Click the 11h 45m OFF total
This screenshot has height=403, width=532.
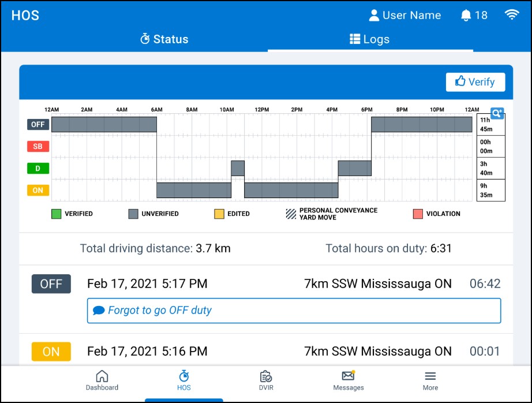(x=491, y=125)
